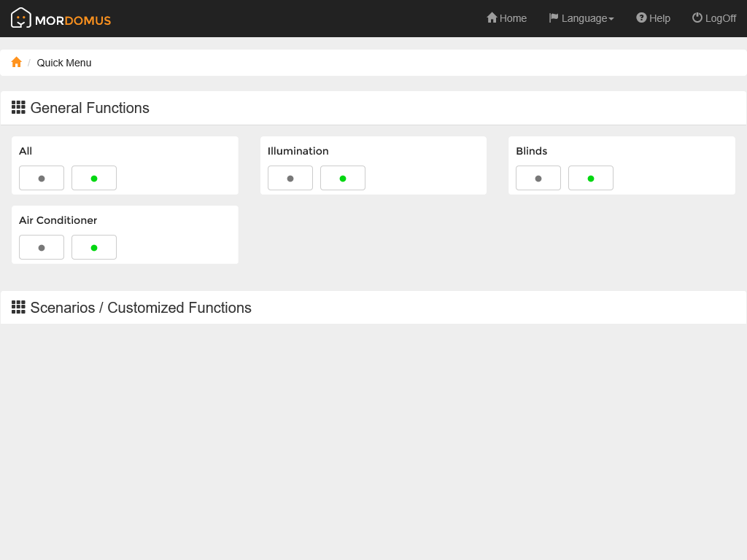Screen dimensions: 747x560
Task: Click the orange home breadcrumb icon
Action: pos(17,63)
